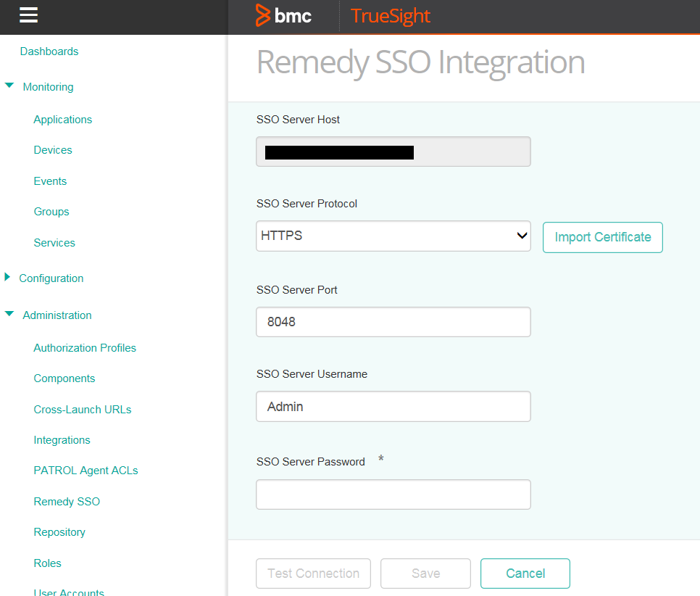The image size is (700, 596).
Task: Open PATROL Agent ACLs page
Action: [x=86, y=471]
